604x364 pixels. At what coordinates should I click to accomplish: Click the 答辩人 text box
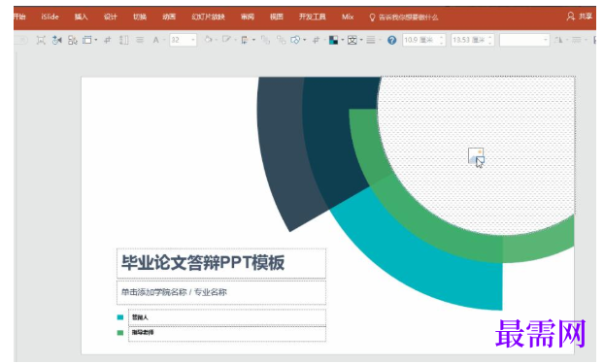[x=227, y=317]
